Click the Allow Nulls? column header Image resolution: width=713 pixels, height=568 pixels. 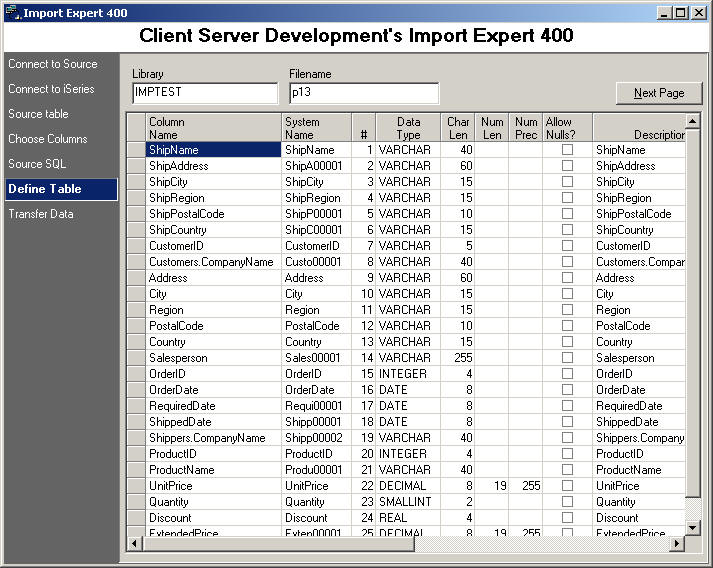click(567, 128)
